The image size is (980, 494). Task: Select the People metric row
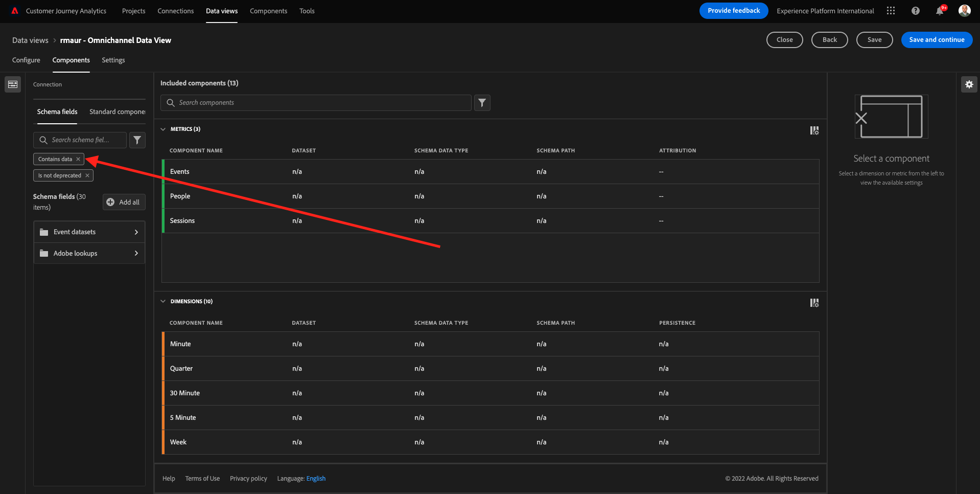[x=491, y=196]
